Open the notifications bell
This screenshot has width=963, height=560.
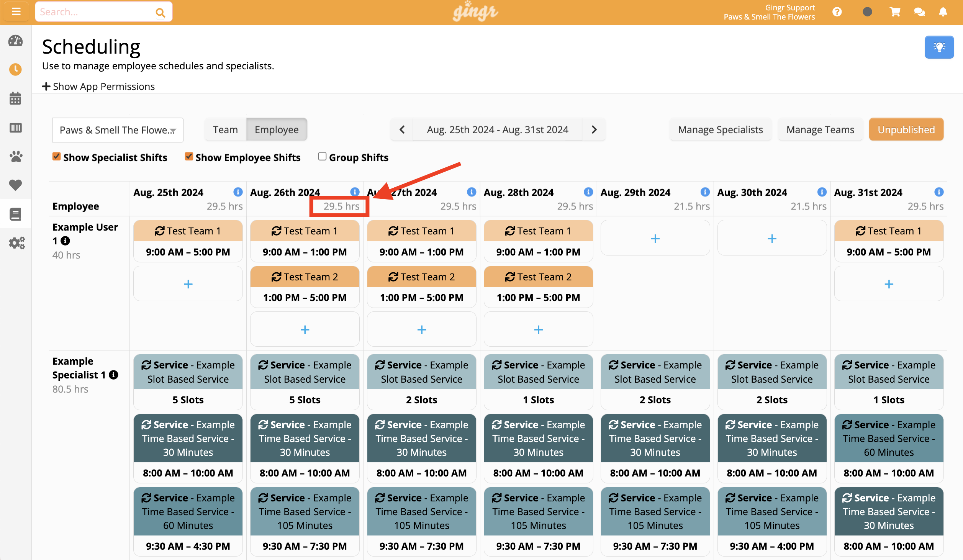[x=943, y=12]
